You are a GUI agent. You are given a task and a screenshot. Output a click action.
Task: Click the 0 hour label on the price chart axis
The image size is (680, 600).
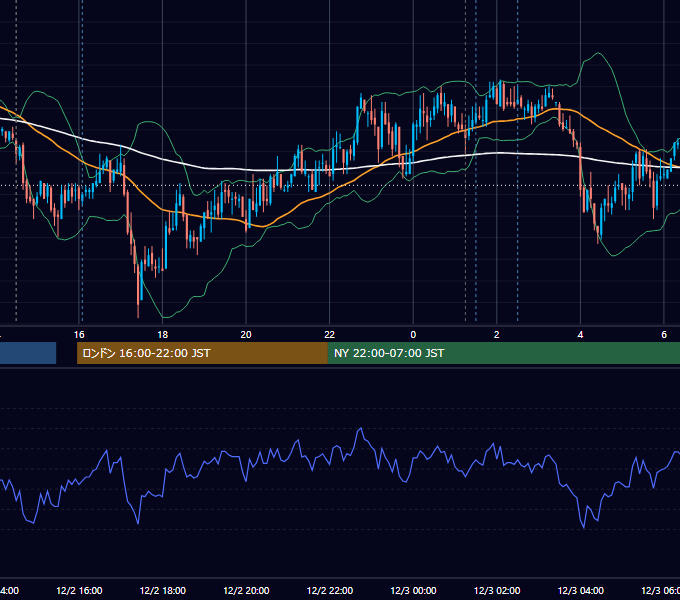413,335
